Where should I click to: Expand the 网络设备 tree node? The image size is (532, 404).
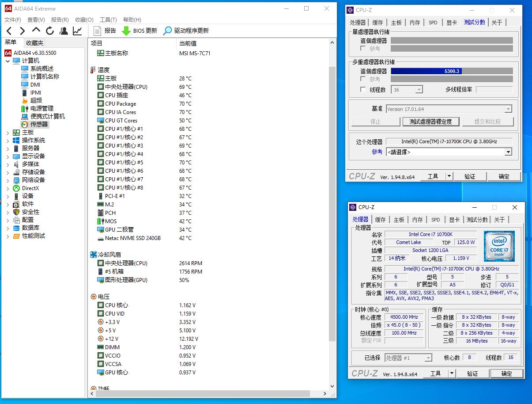(x=8, y=180)
